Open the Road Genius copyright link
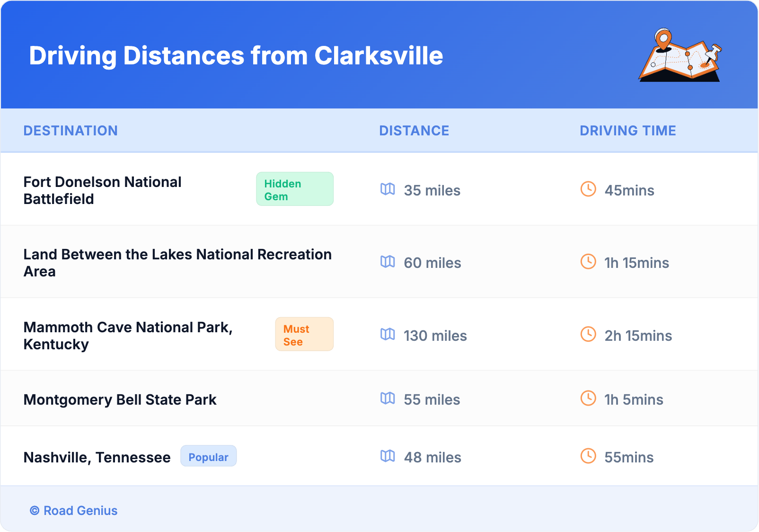Image resolution: width=759 pixels, height=532 pixels. (74, 511)
